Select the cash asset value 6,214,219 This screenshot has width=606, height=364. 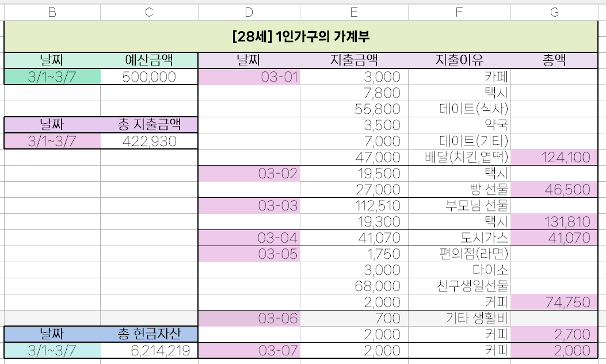[x=149, y=350]
